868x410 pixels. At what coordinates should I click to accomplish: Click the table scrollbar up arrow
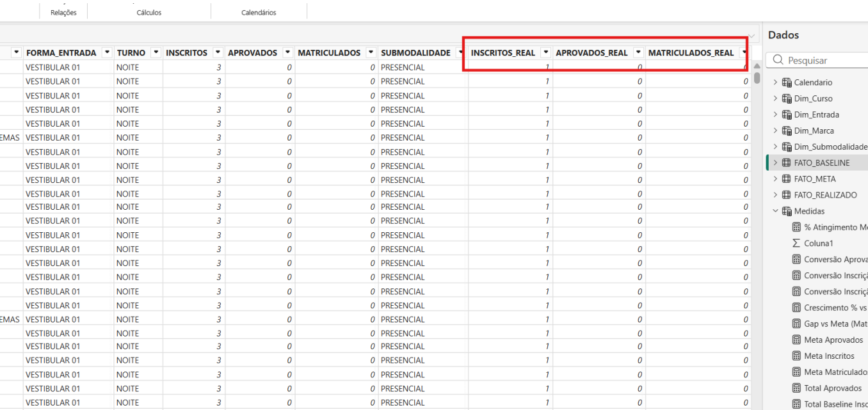point(757,65)
